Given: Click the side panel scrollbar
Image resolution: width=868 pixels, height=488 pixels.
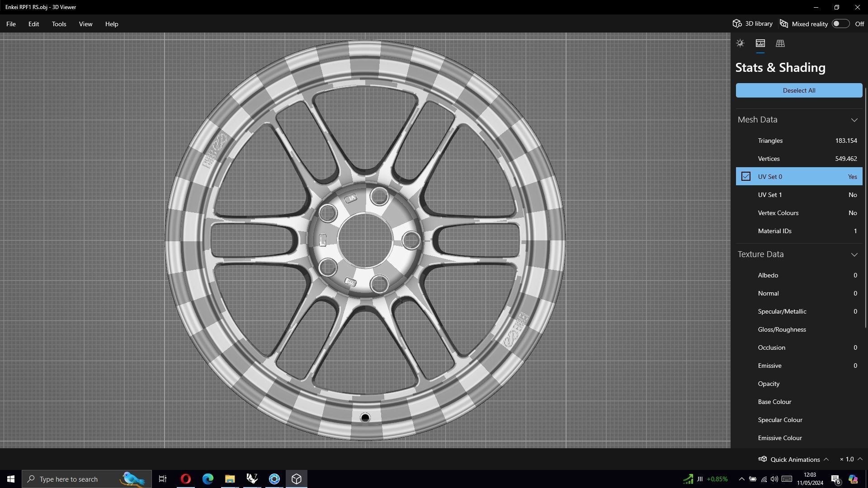Looking at the screenshot, I should pyautogui.click(x=865, y=208).
